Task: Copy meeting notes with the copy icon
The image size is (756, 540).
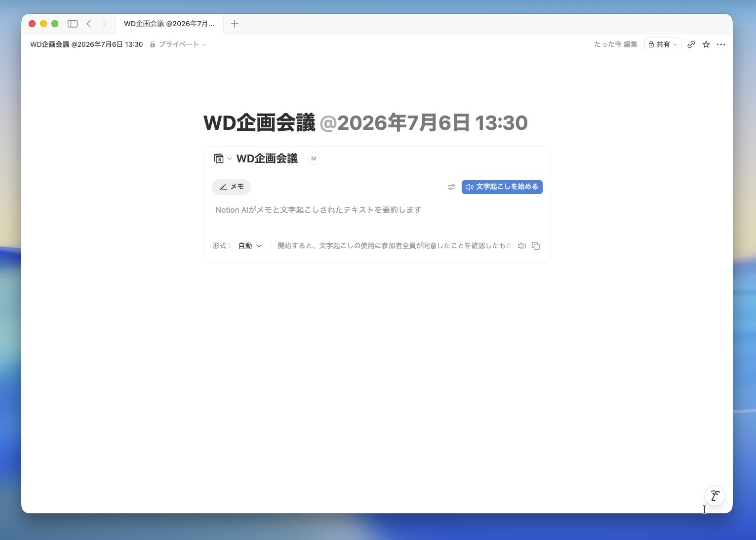Action: coord(536,246)
